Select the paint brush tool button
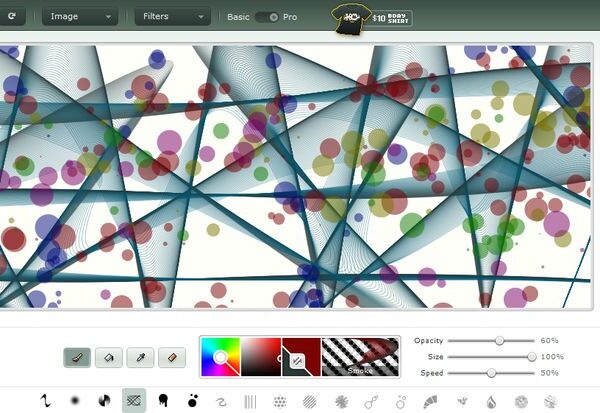600x413 pixels. [78, 356]
